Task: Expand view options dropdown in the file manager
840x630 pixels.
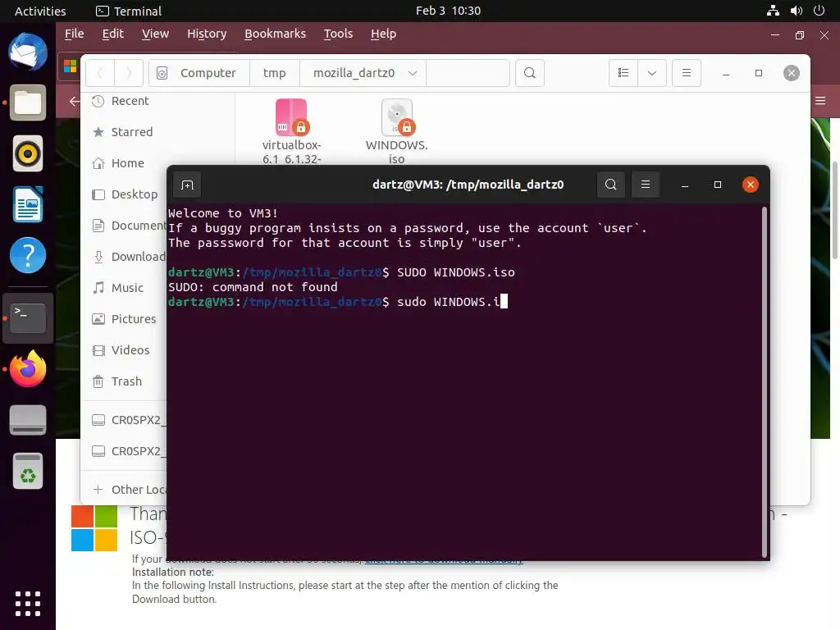Action: tap(652, 73)
